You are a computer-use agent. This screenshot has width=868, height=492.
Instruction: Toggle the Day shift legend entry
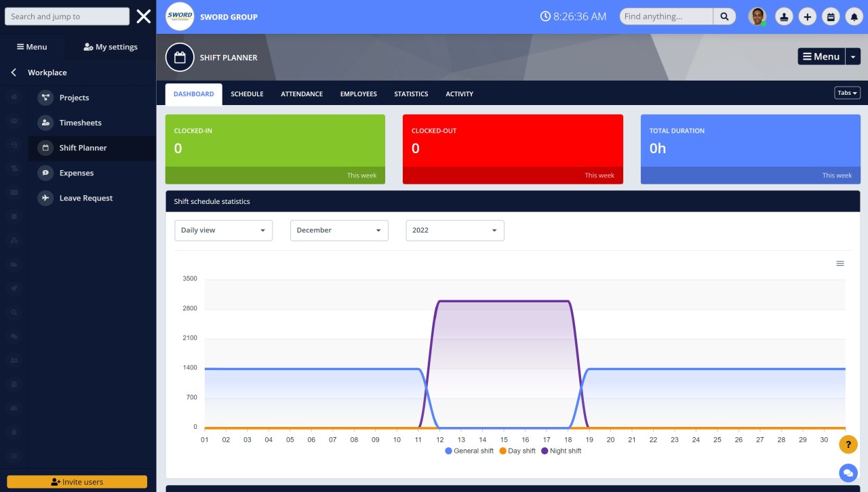pos(517,451)
